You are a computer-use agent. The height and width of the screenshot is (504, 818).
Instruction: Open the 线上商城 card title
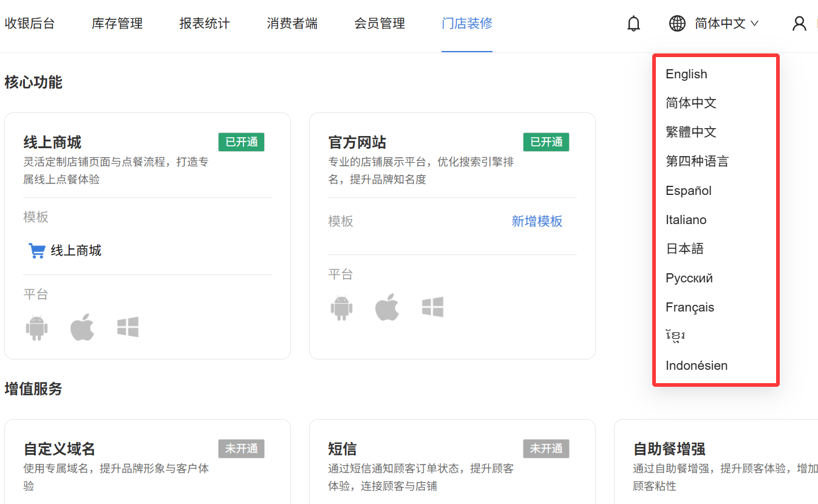52,143
